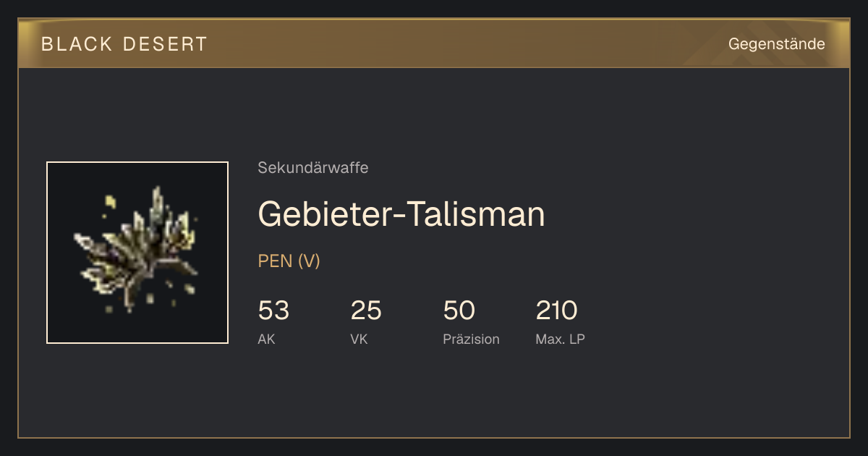Viewport: 868px width, 456px height.
Task: Click the BLACK DESERT logo text
Action: (124, 44)
